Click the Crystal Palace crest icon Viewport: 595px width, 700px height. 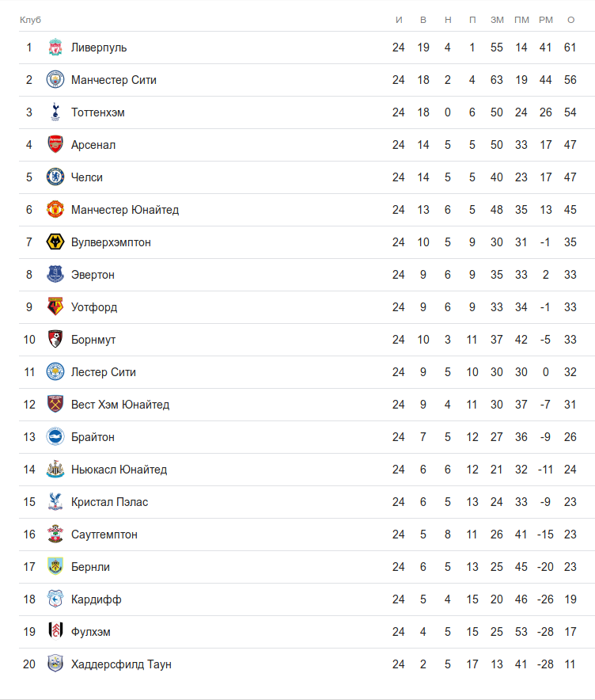point(55,502)
